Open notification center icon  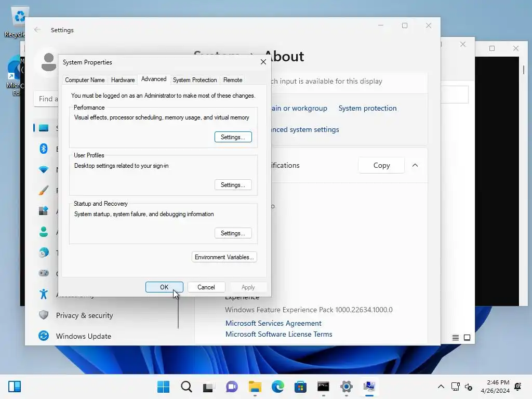518,387
